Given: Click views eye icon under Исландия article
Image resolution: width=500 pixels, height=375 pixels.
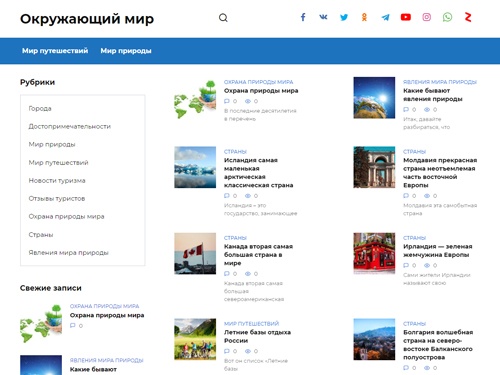Looking at the screenshot, I should [248, 196].
